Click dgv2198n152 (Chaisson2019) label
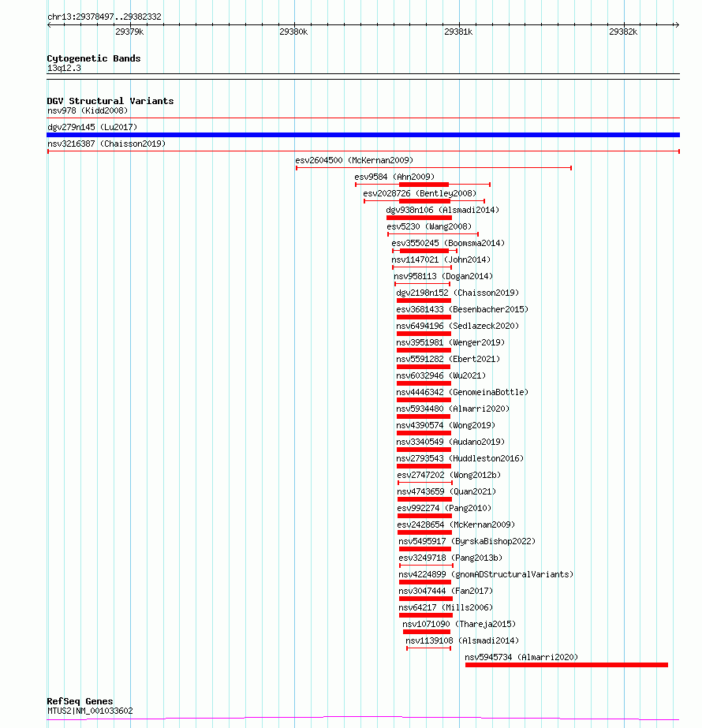This screenshot has width=702, height=728. 457,293
